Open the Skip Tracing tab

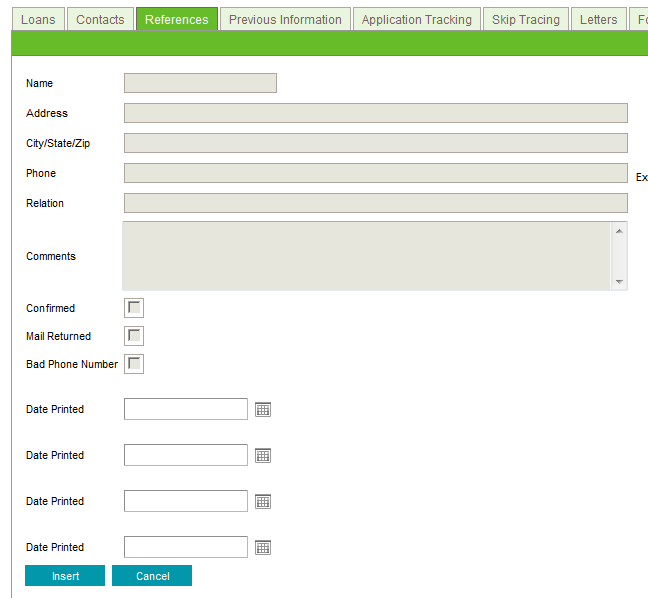pyautogui.click(x=525, y=19)
